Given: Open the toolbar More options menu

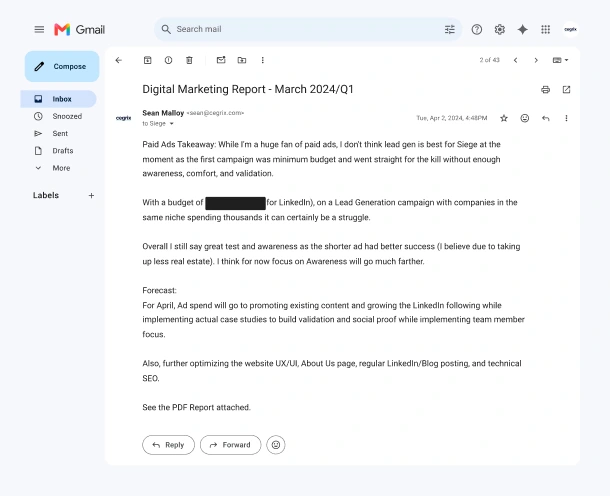Looking at the screenshot, I should coord(263,60).
